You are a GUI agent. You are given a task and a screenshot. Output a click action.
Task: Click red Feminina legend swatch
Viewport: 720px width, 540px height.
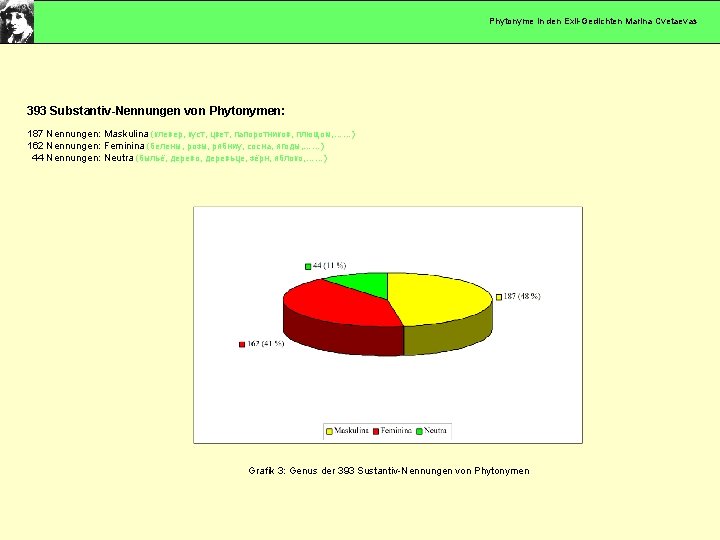pos(376,431)
